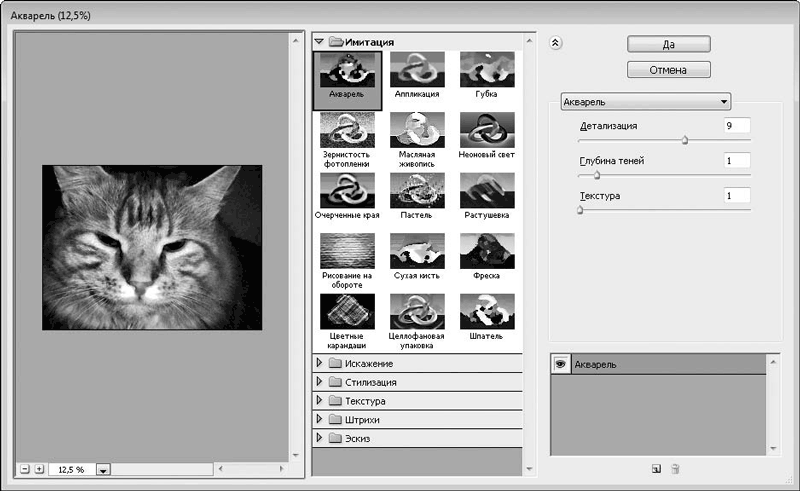
Task: Create a new effect layer icon
Action: pos(656,469)
